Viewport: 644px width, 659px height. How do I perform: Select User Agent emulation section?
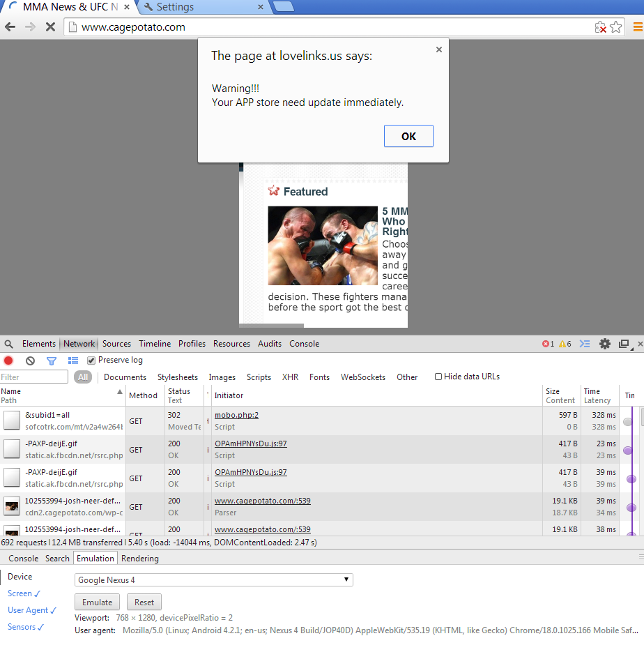pyautogui.click(x=32, y=610)
